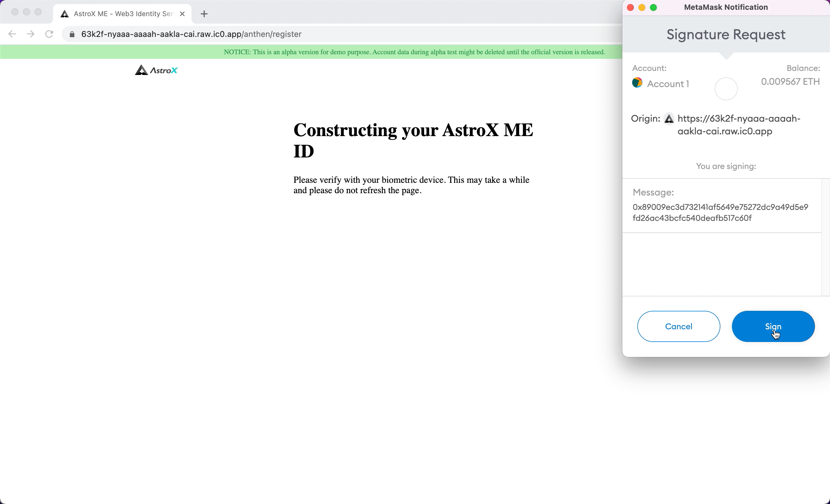Image resolution: width=830 pixels, height=504 pixels.
Task: Click the biometric device verification paragraph
Action: [x=411, y=185]
